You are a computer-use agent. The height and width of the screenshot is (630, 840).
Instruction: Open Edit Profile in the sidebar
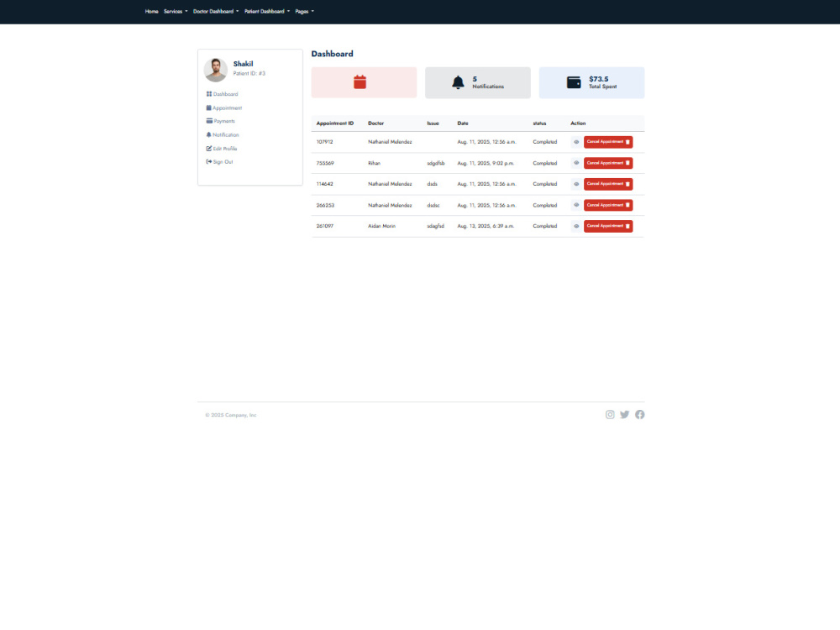pyautogui.click(x=221, y=149)
